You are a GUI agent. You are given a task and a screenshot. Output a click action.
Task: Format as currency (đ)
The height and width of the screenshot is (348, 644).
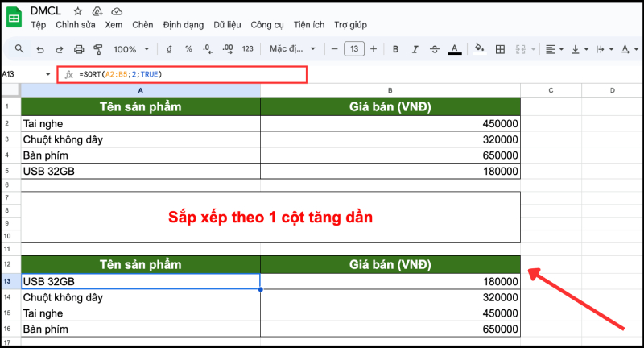[x=169, y=49]
